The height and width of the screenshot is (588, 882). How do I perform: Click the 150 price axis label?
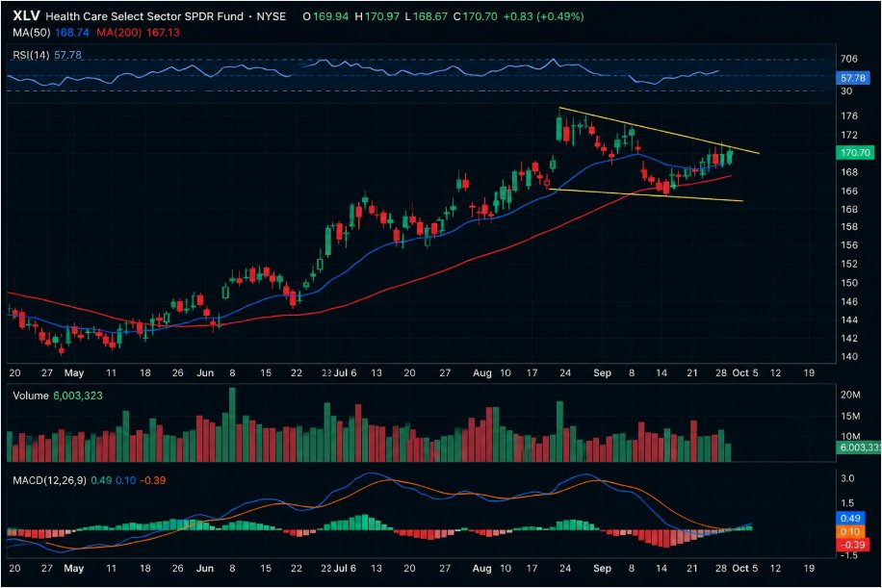click(x=849, y=283)
